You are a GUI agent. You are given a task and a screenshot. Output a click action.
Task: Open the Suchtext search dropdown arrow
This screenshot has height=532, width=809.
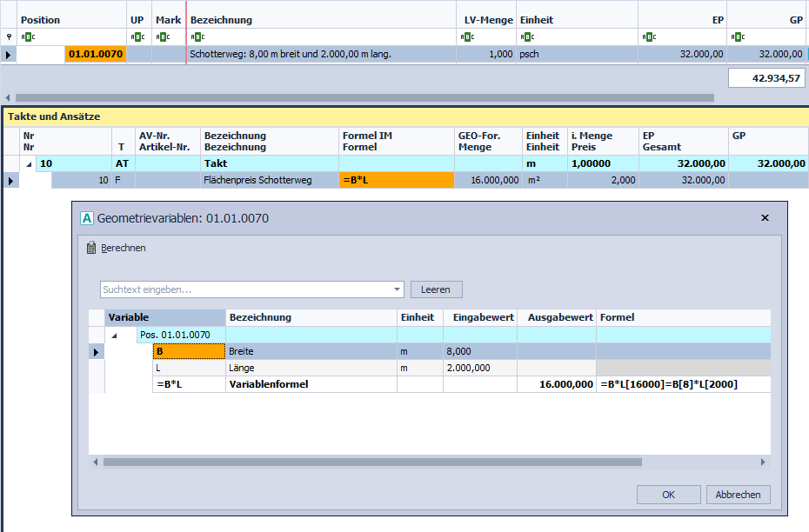398,289
